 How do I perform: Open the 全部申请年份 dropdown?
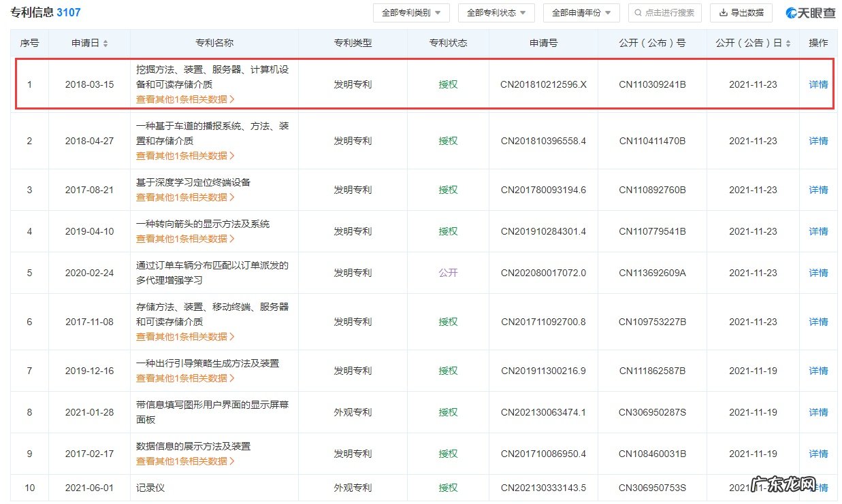[x=581, y=12]
